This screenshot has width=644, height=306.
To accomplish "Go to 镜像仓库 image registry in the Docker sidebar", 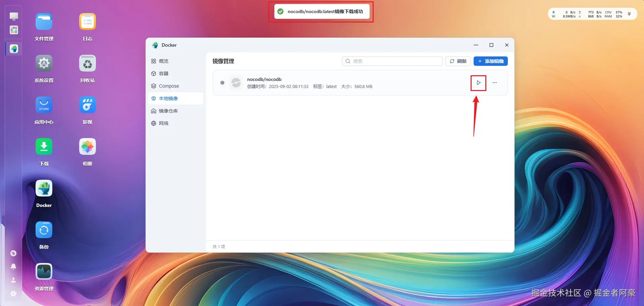I will 176,111.
